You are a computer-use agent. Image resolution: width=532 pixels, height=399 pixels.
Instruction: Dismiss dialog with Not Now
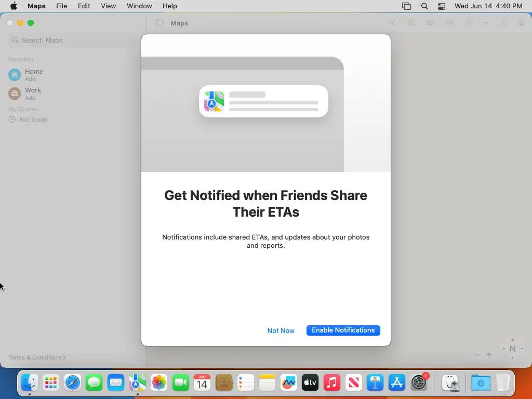(x=281, y=330)
